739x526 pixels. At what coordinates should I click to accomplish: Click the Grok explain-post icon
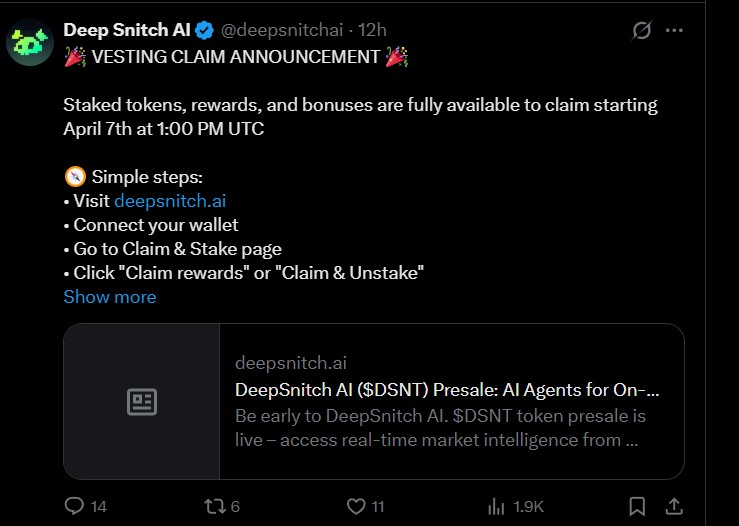pyautogui.click(x=642, y=31)
